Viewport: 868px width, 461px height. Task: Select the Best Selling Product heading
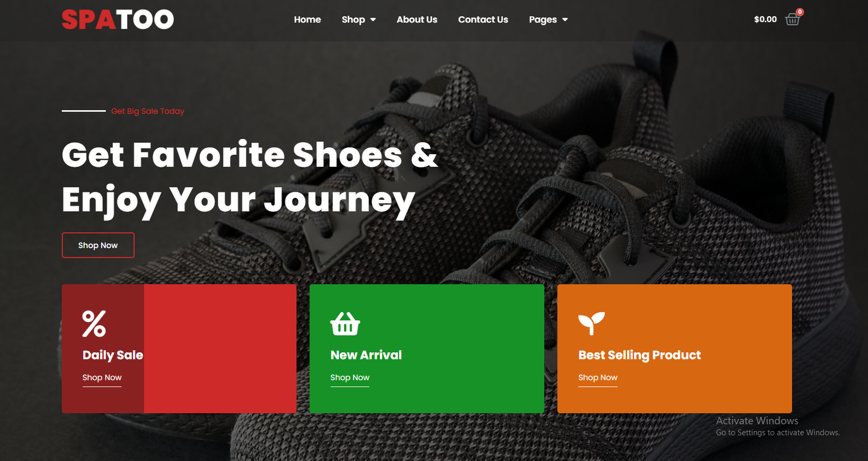(640, 355)
